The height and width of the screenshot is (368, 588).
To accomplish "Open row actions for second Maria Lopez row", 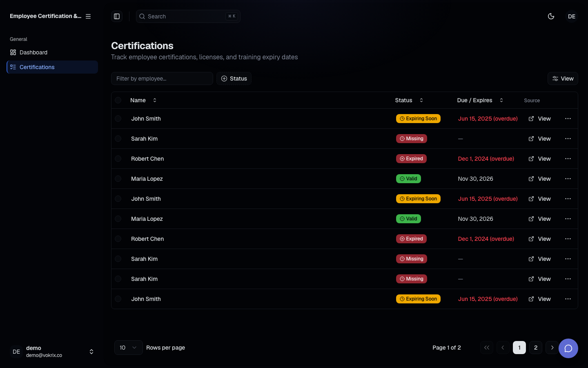I will pos(568,219).
